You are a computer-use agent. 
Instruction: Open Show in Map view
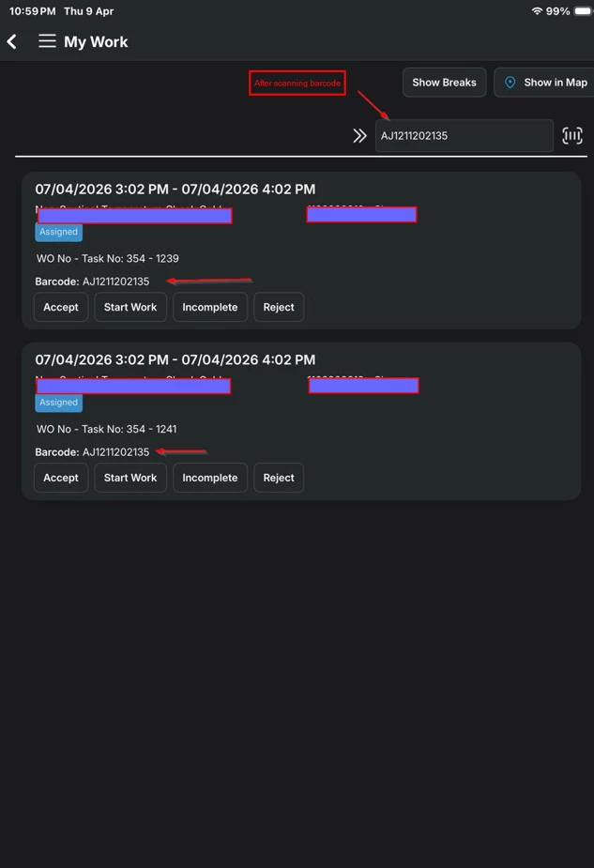tap(545, 83)
